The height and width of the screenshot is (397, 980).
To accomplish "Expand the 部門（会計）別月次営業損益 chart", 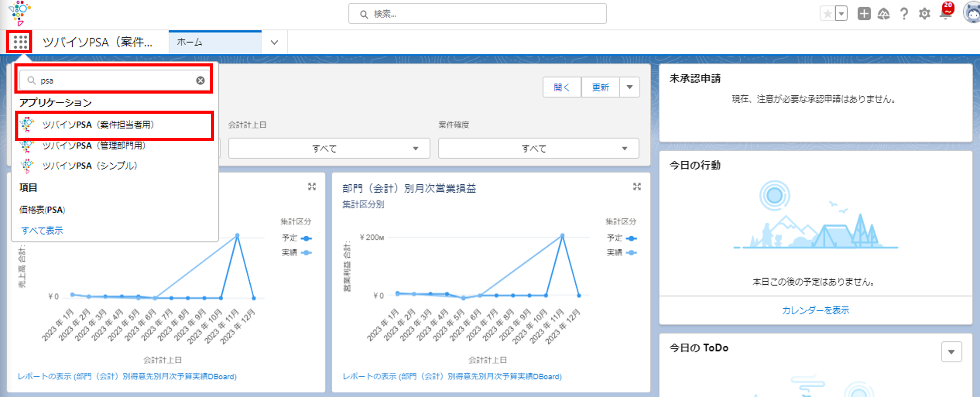I will 637,187.
